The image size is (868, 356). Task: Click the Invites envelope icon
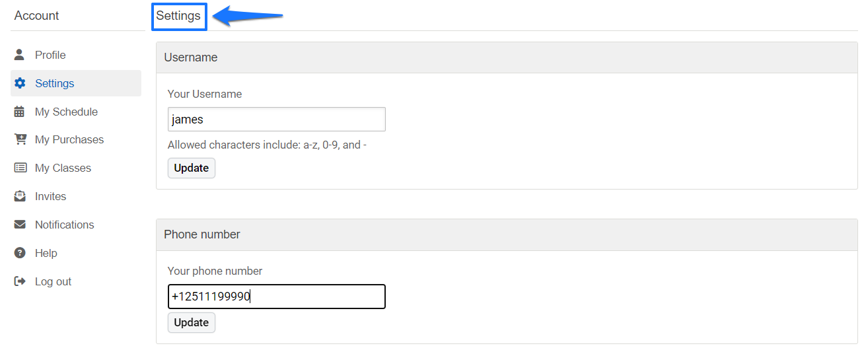click(x=20, y=196)
